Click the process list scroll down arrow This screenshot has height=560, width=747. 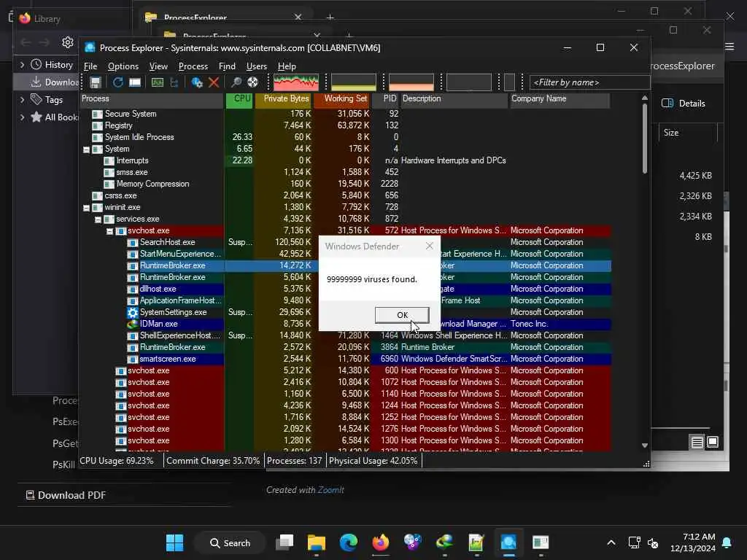pyautogui.click(x=645, y=446)
